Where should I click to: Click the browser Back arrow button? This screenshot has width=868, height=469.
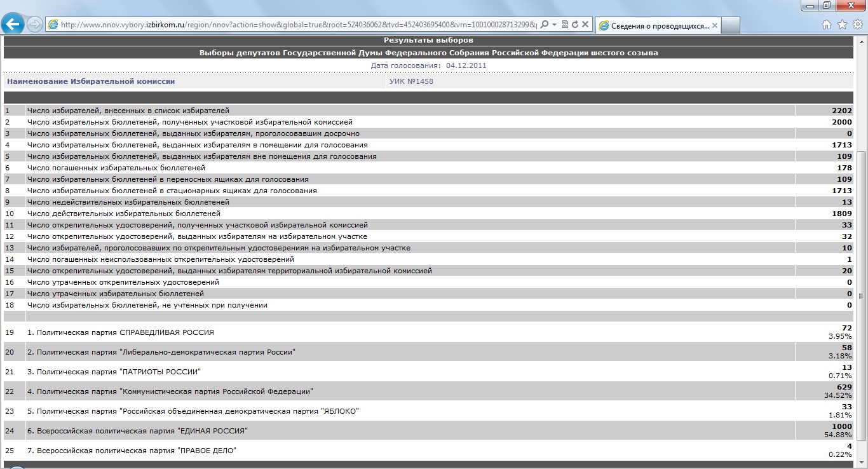click(x=14, y=24)
